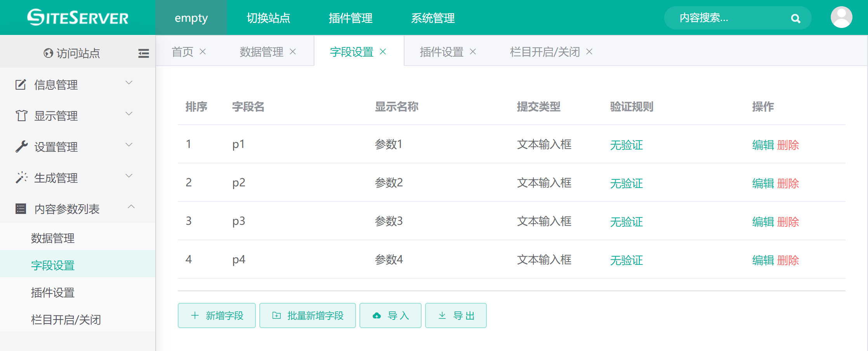Click 删除 for field p3
Screen dimensions: 868x351
788,222
